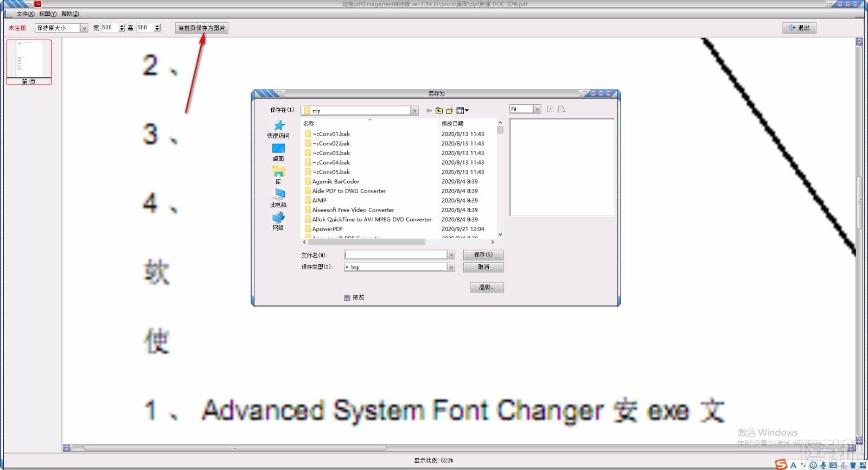Image resolution: width=868 pixels, height=470 pixels.
Task: Click the file list horizontal scrollbar
Action: (x=366, y=242)
